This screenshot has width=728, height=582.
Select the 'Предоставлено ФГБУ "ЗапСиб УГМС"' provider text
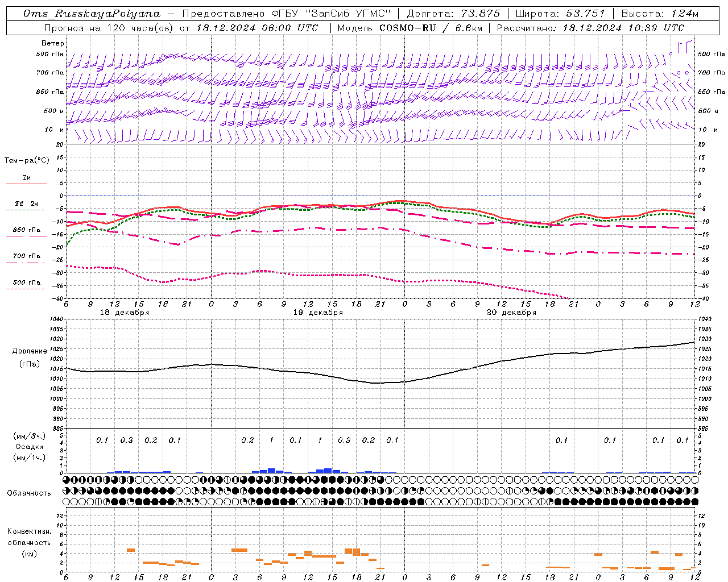(x=287, y=14)
